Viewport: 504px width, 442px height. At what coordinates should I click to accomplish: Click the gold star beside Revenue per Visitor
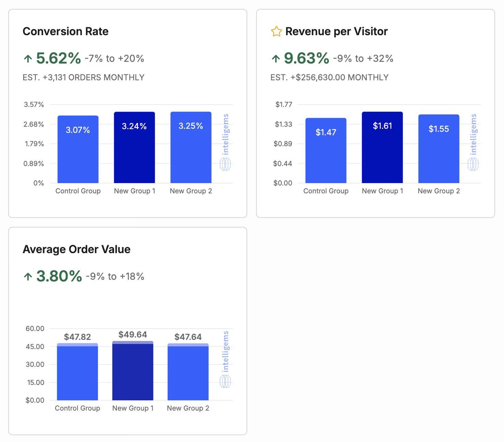276,31
